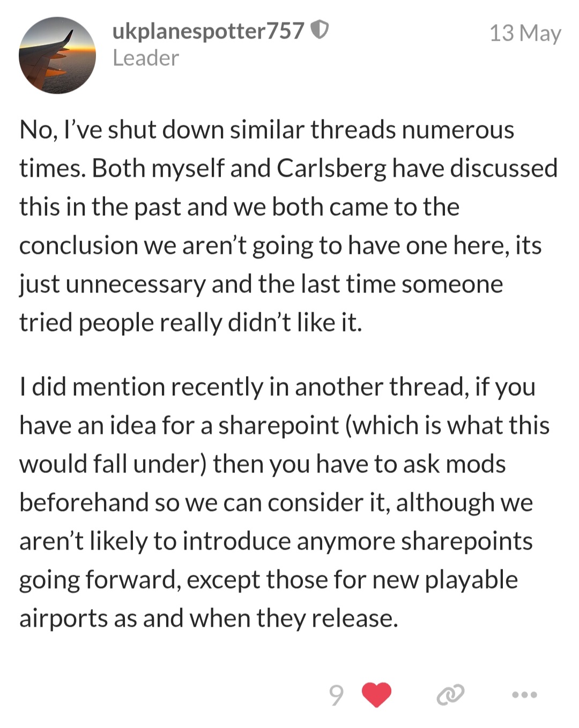Open the wing-at-sunset profile avatar

(57, 55)
